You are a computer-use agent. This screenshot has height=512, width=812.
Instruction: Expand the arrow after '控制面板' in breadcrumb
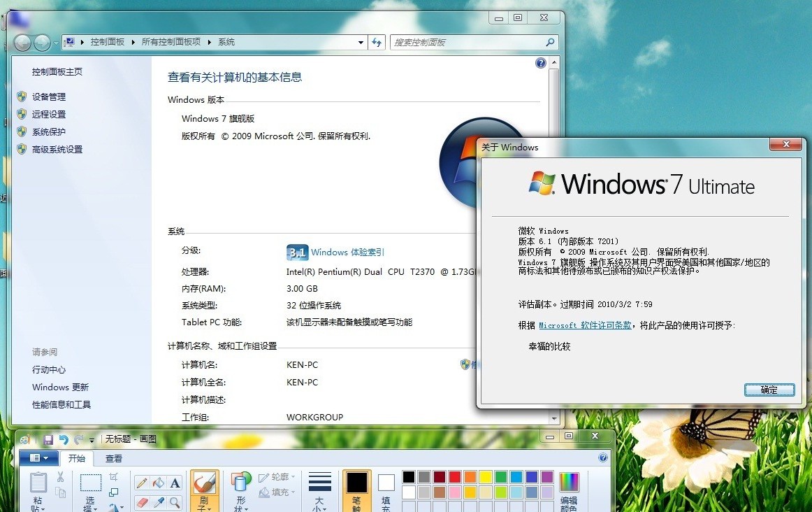tap(133, 43)
